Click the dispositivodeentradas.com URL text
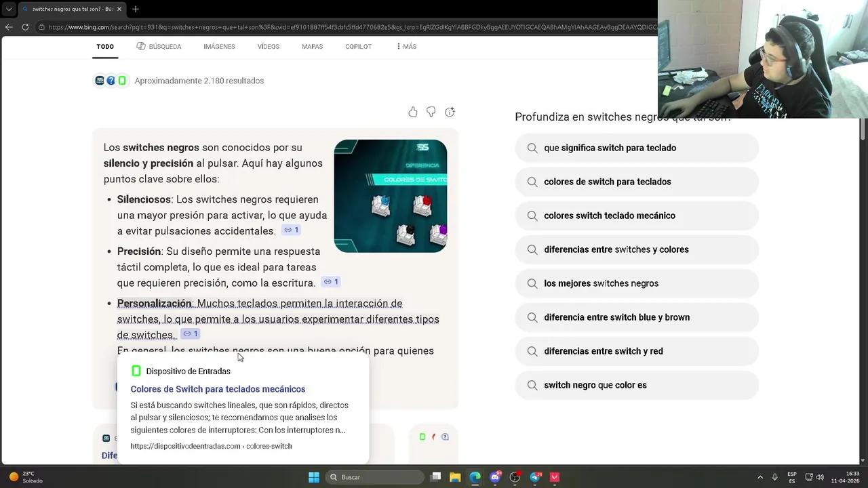868x488 pixels. (211, 446)
